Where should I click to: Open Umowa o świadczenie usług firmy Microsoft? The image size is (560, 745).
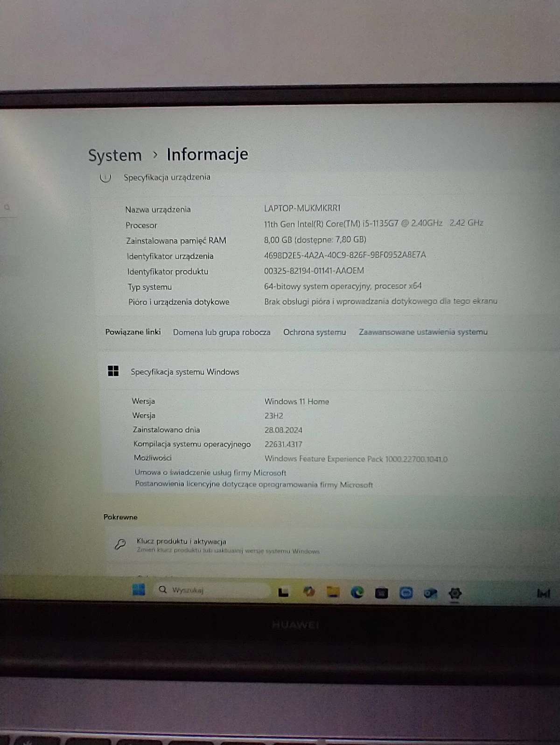point(210,473)
